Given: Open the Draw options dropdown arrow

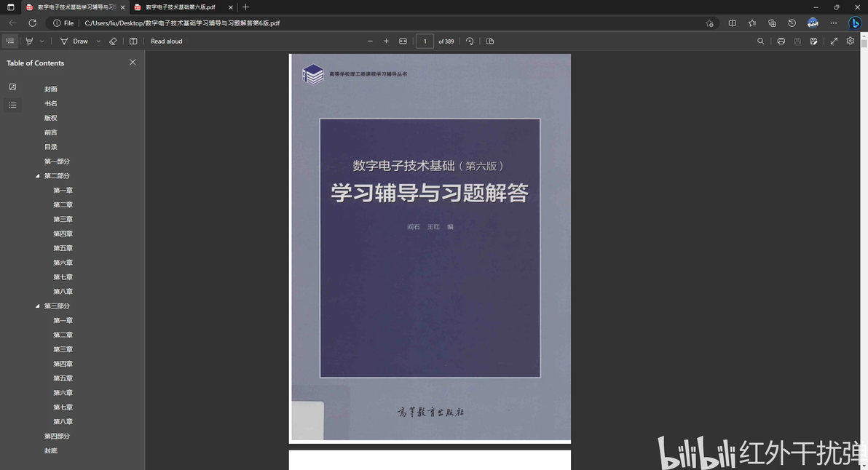Looking at the screenshot, I should tap(98, 41).
